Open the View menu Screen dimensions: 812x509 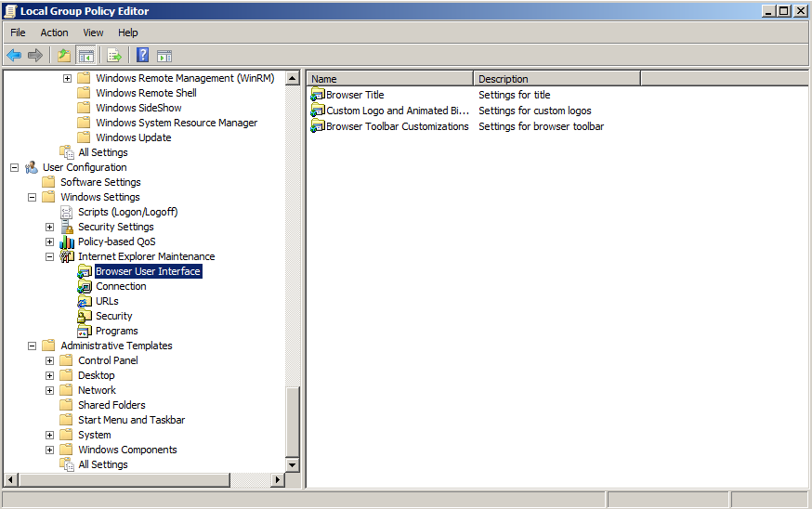93,33
